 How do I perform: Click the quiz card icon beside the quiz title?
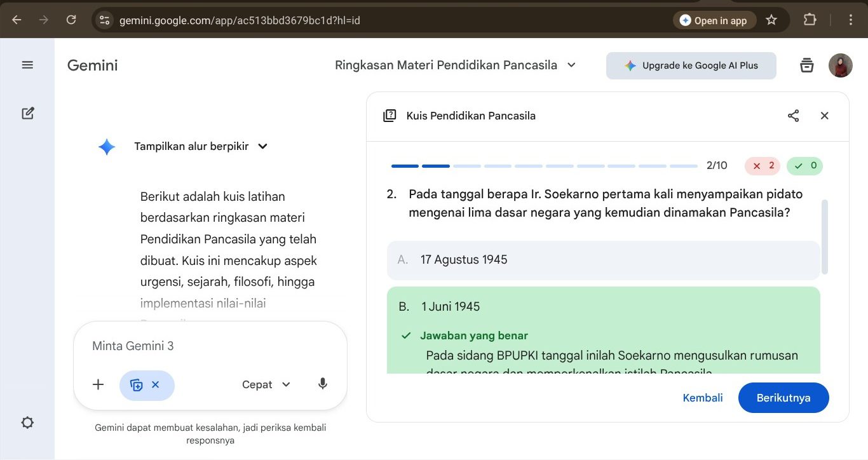click(390, 116)
